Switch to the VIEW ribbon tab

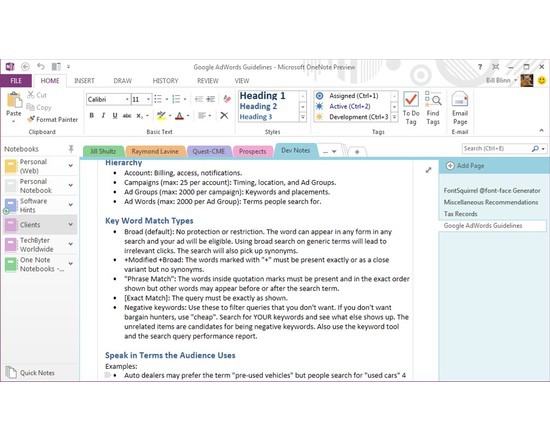[242, 81]
